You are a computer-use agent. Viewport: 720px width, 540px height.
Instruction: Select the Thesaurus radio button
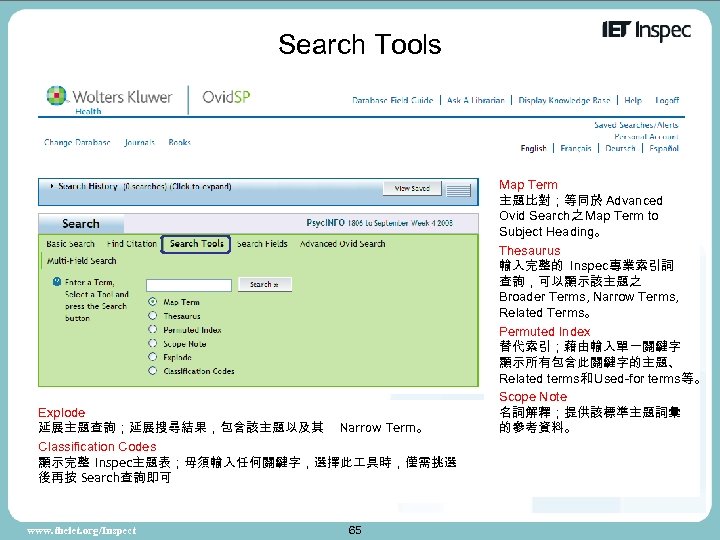click(153, 315)
